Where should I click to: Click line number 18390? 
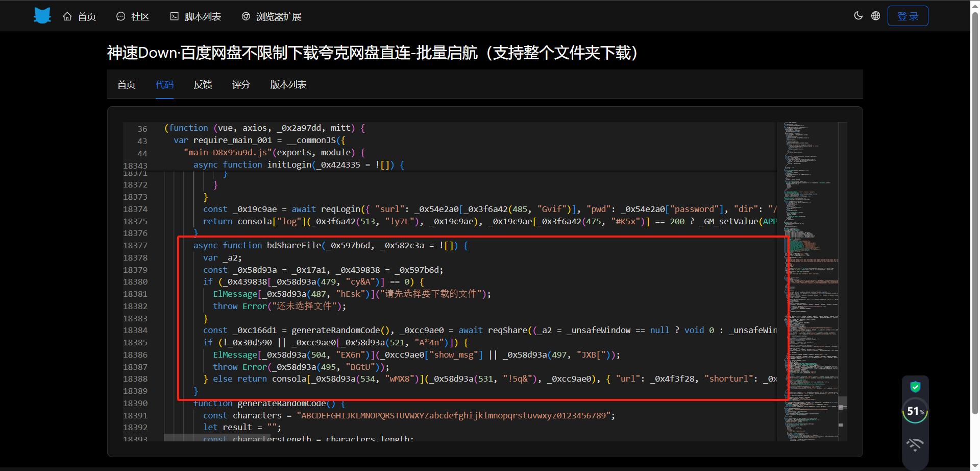135,404
